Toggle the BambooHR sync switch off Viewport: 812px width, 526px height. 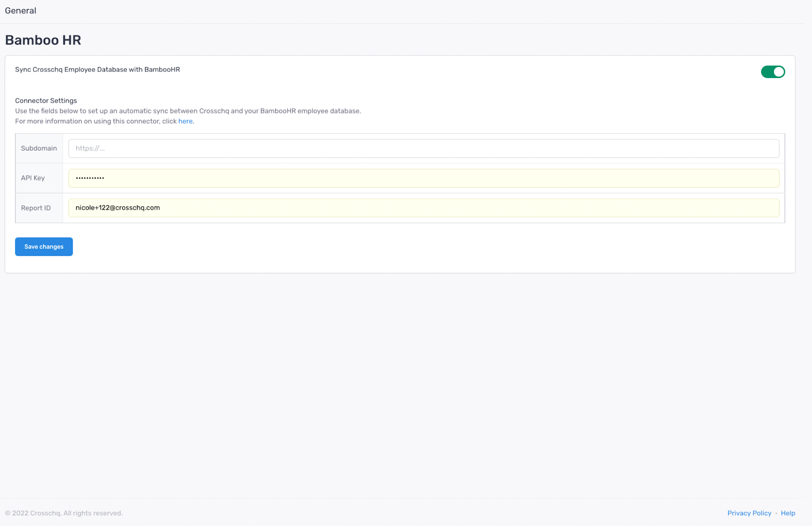point(772,72)
